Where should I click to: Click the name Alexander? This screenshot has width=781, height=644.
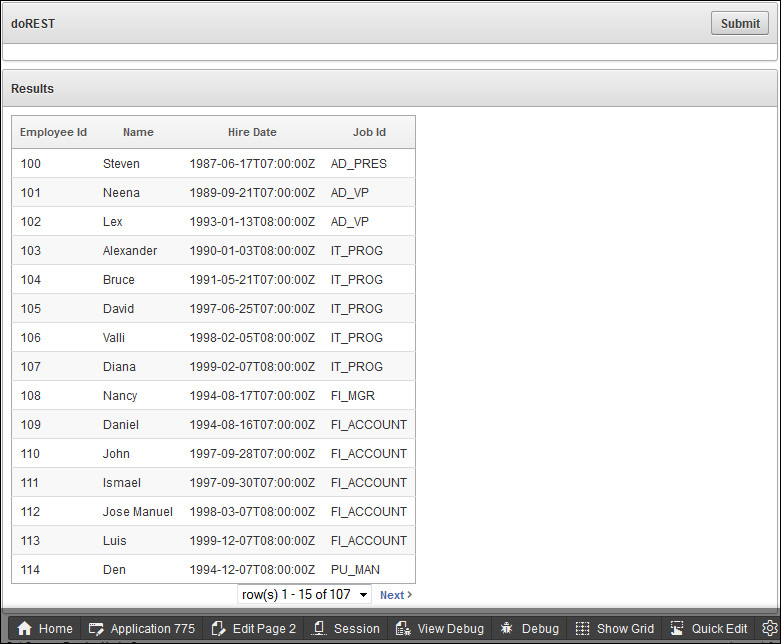pos(130,251)
